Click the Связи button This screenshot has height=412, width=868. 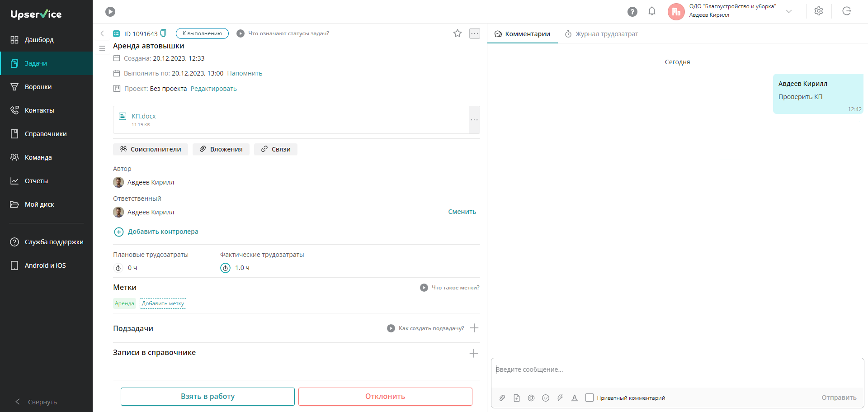click(276, 149)
